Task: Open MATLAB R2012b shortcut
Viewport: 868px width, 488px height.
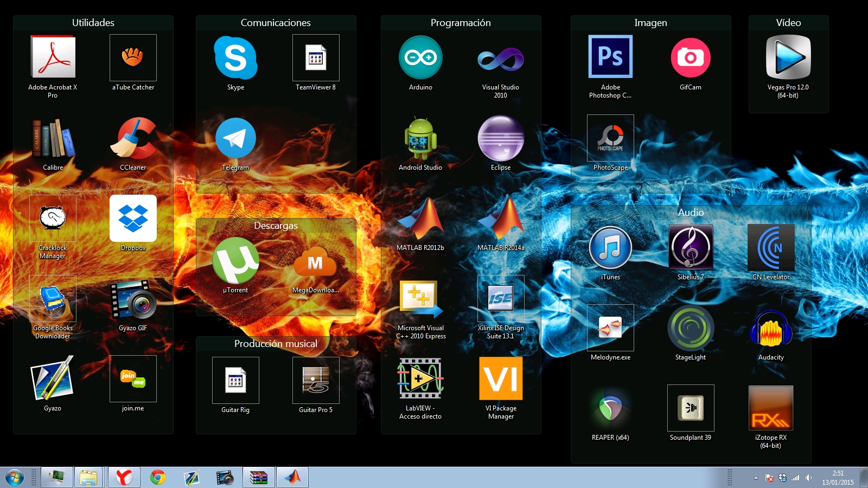Action: tap(420, 218)
